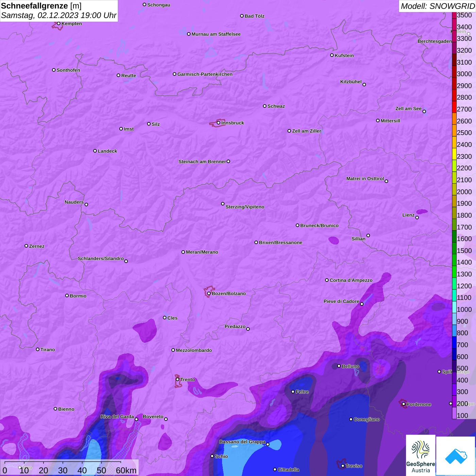The width and height of the screenshot is (476, 476).
Task: Click the Zell am Ziller label
Action: coord(307,131)
